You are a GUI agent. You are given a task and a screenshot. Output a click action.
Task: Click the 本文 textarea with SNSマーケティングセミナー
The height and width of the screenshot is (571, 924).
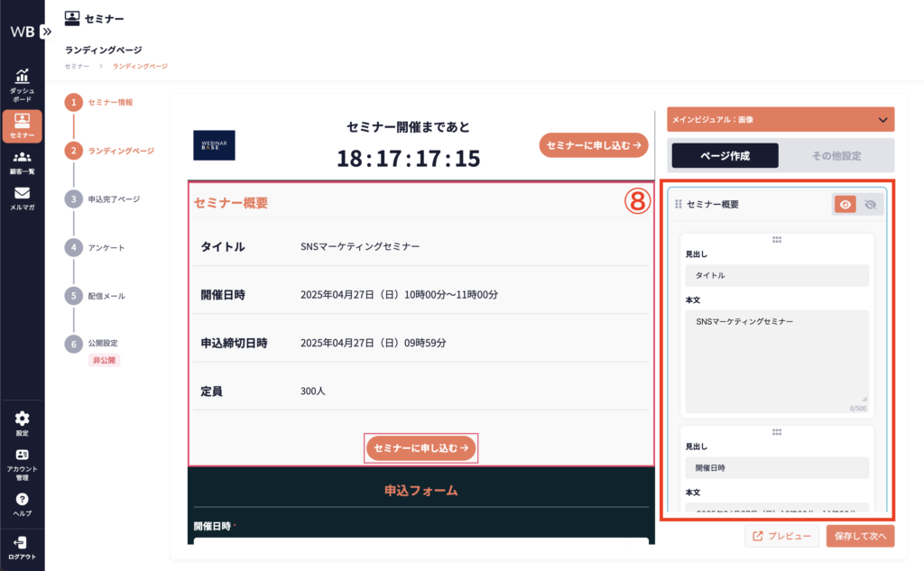[x=776, y=355]
